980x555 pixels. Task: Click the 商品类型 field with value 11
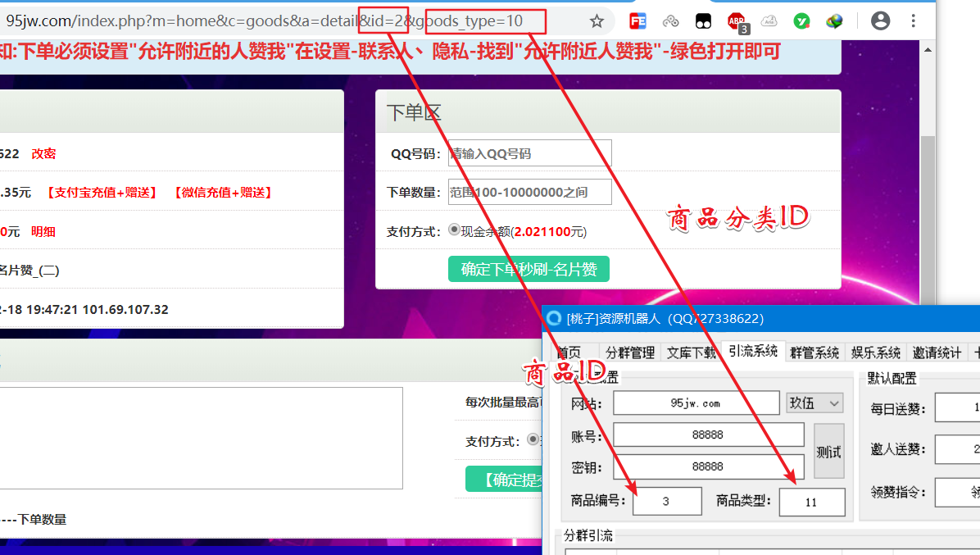(x=812, y=502)
